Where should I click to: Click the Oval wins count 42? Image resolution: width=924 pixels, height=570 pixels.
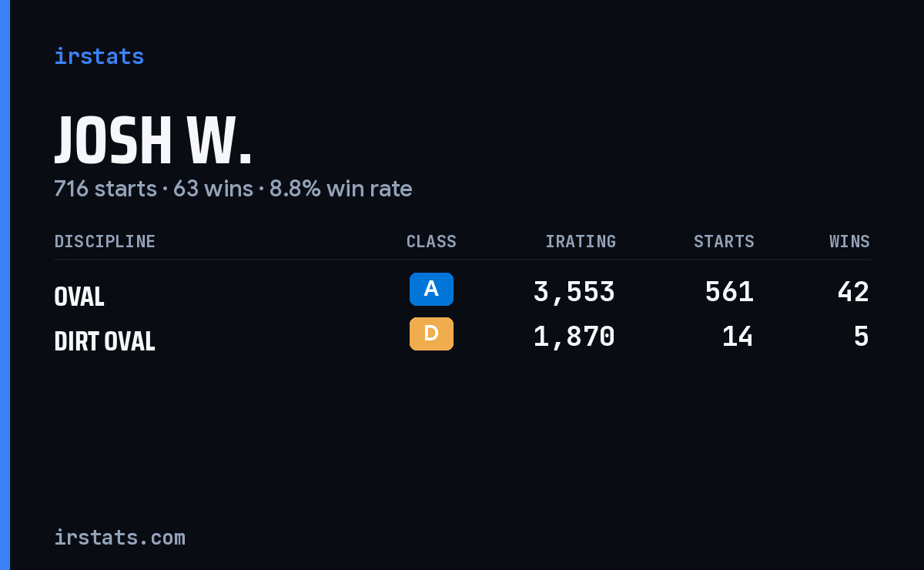[x=853, y=292]
